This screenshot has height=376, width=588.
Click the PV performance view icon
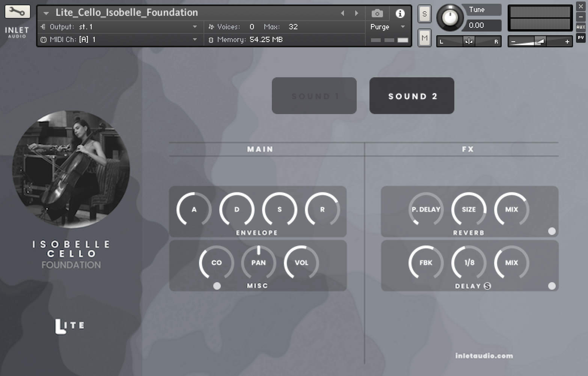[581, 37]
